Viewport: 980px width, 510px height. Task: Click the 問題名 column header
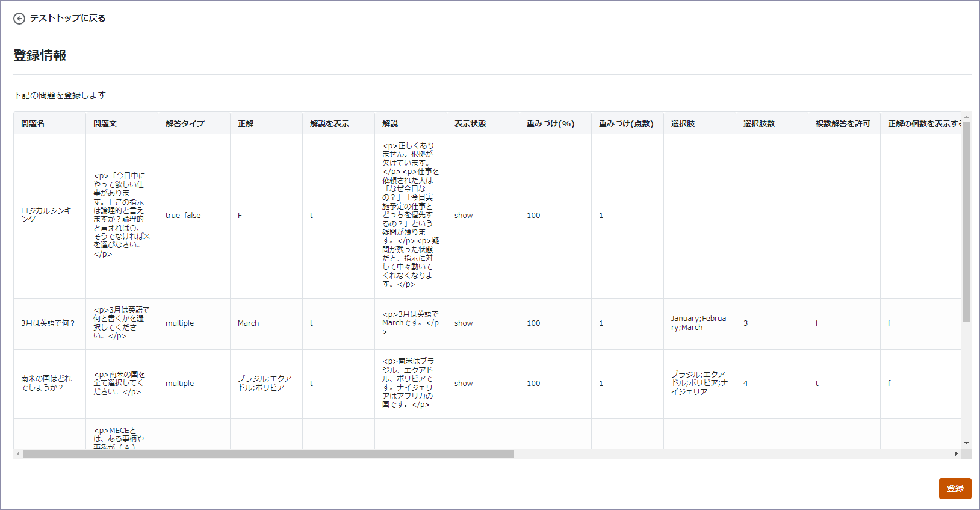(49, 123)
